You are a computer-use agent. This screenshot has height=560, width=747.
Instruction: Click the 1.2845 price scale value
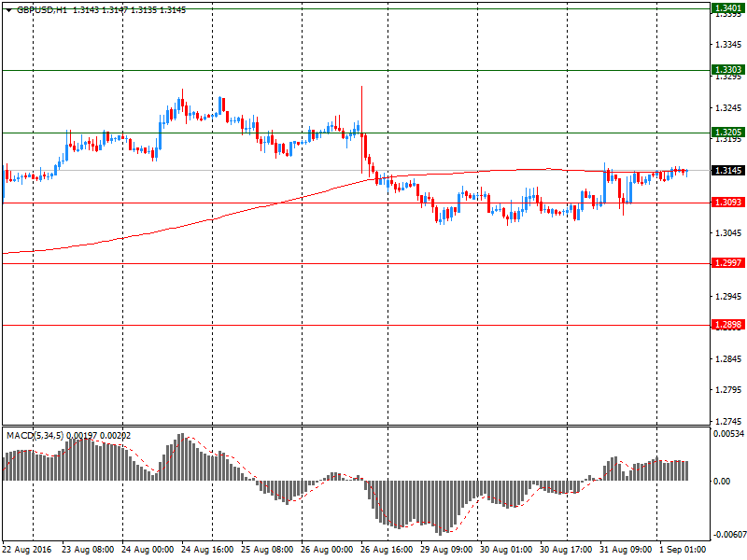click(x=728, y=359)
